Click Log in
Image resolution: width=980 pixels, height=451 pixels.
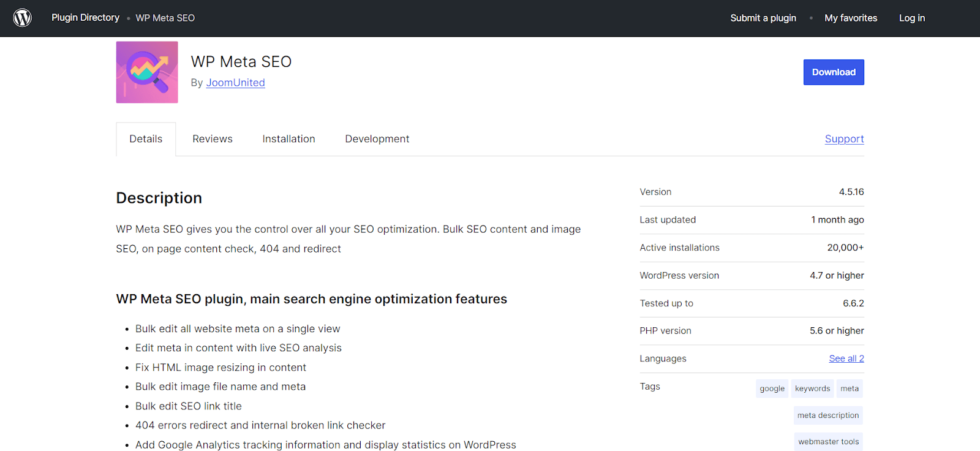coord(912,18)
